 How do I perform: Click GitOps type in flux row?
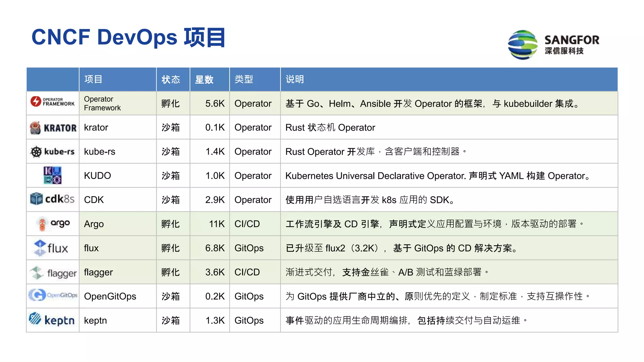pyautogui.click(x=249, y=248)
